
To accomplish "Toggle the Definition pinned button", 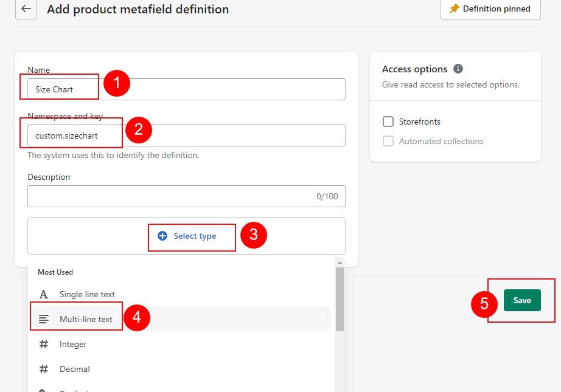I will click(490, 9).
